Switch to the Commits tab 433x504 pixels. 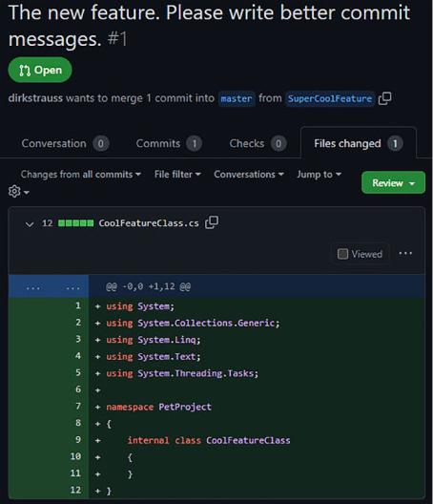pyautogui.click(x=169, y=143)
